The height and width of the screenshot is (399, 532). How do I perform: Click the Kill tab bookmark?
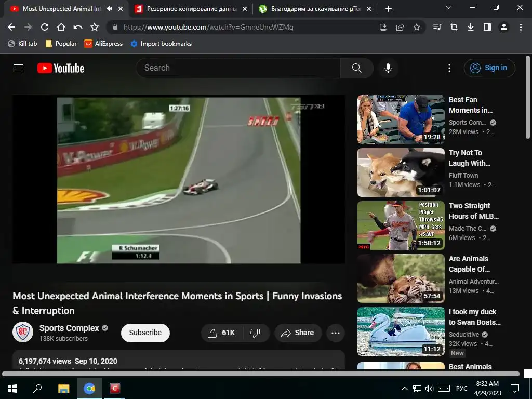[22, 44]
